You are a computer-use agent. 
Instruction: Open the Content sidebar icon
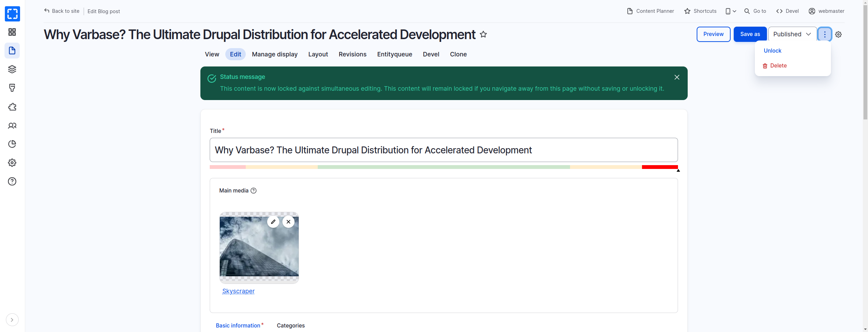coord(12,51)
